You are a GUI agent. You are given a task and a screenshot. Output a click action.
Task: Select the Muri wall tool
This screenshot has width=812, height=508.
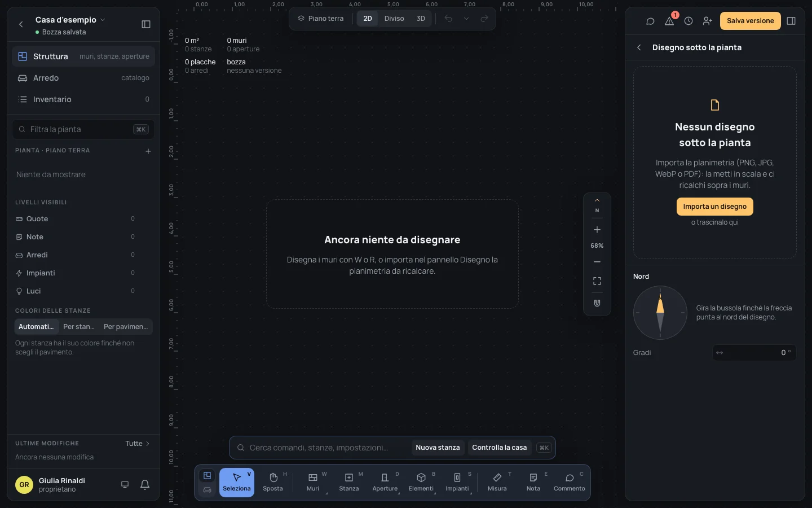click(x=313, y=483)
